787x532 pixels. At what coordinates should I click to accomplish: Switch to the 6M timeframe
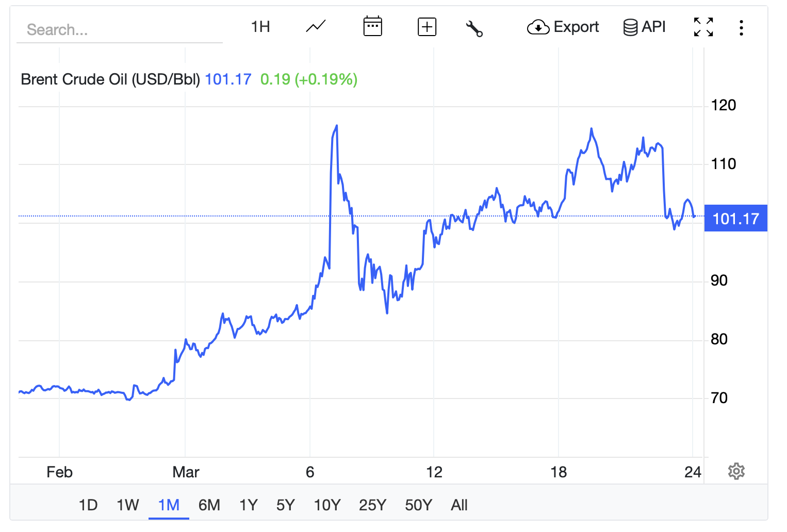(209, 505)
